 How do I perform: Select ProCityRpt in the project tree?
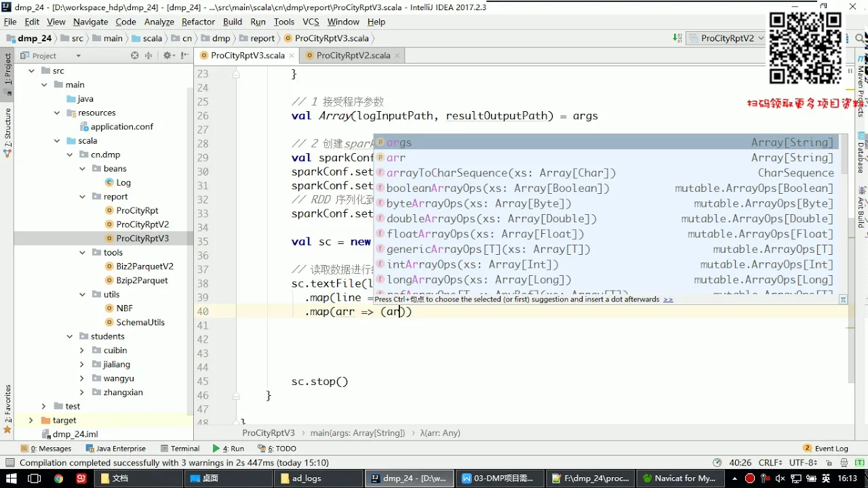tap(132, 211)
